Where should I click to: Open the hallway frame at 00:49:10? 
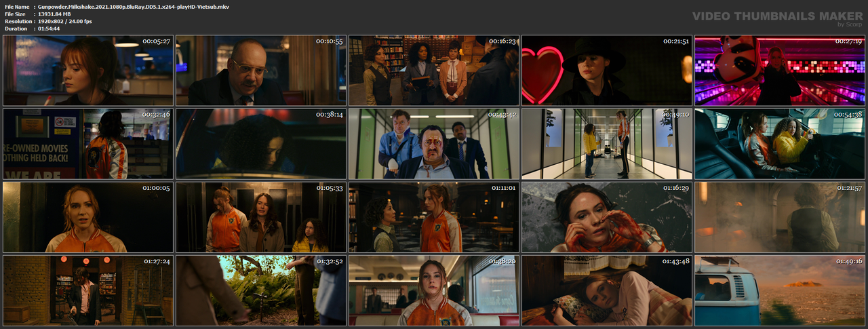point(606,144)
